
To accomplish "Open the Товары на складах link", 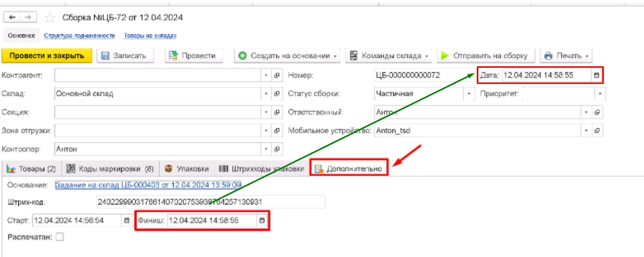I will click(150, 35).
